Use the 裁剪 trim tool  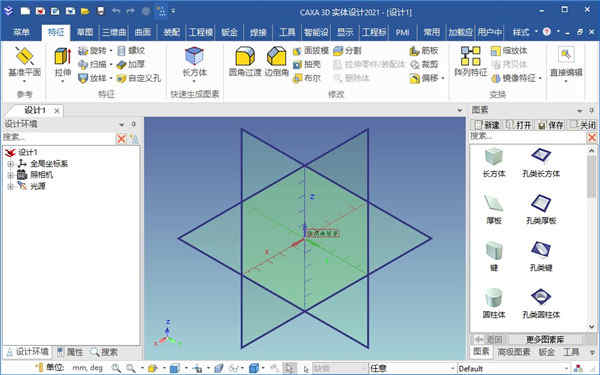(x=424, y=64)
